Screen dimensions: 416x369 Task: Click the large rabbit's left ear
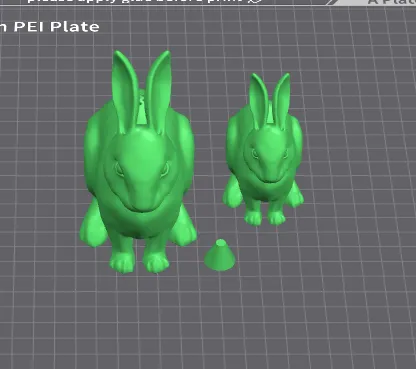[x=125, y=91]
